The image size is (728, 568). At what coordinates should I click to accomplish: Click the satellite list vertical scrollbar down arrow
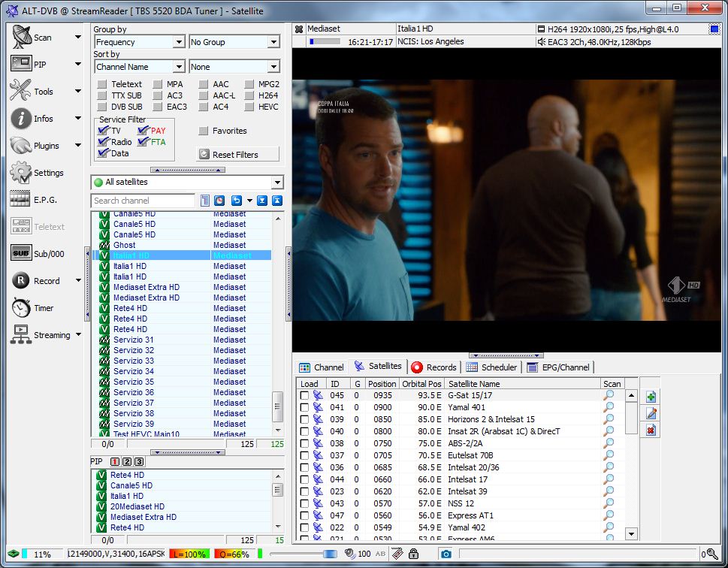pyautogui.click(x=631, y=533)
